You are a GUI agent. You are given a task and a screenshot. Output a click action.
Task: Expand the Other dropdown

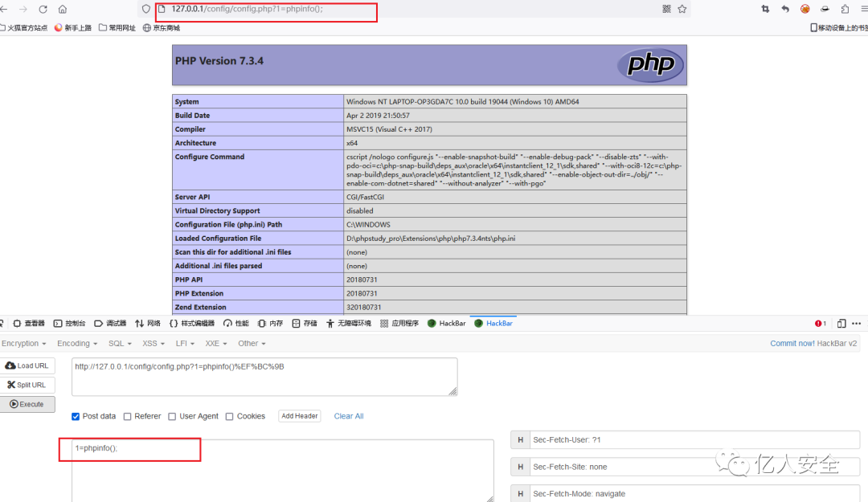coord(252,343)
